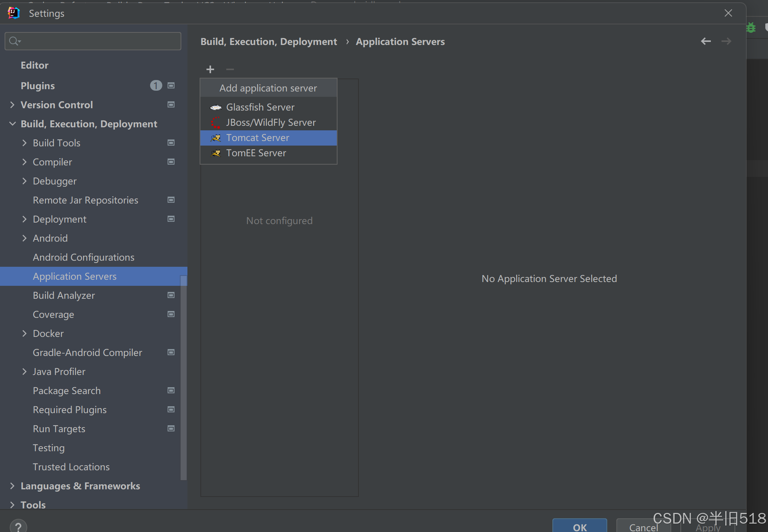
Task: Expand the Docker node
Action: pyautogui.click(x=24, y=333)
